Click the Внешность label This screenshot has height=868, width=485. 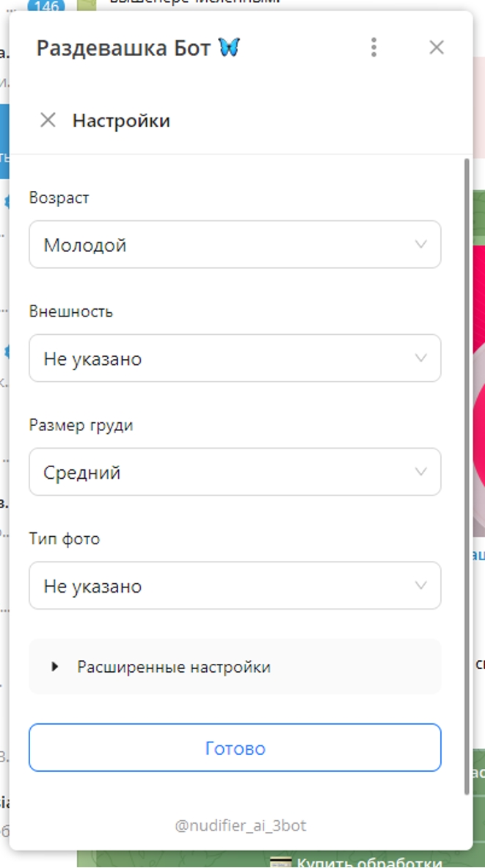70,311
